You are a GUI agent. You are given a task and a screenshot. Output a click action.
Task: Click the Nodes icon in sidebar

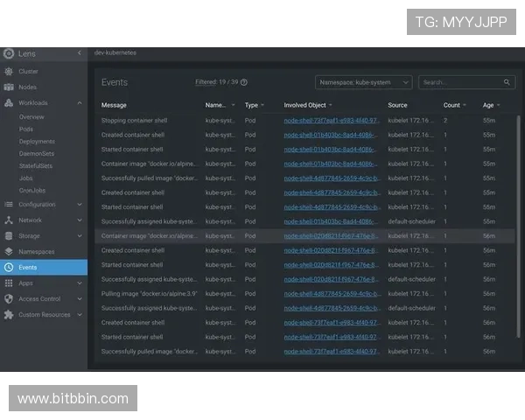click(x=9, y=87)
